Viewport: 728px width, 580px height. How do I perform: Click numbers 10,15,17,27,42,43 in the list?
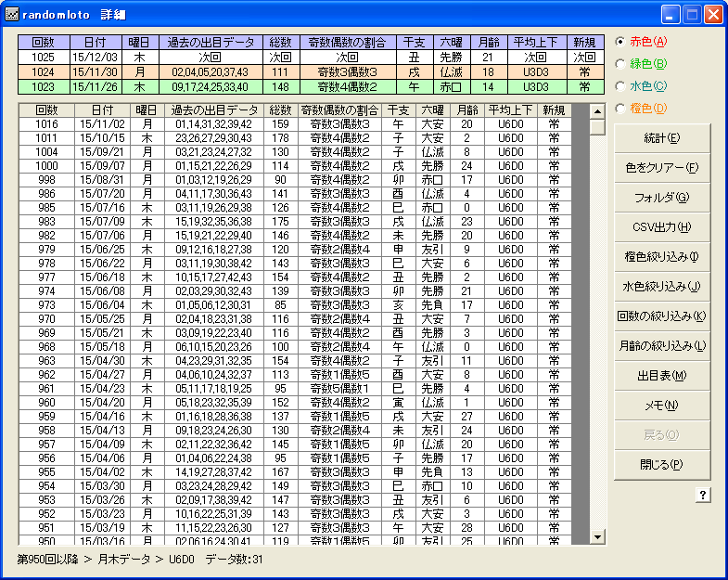pyautogui.click(x=214, y=277)
